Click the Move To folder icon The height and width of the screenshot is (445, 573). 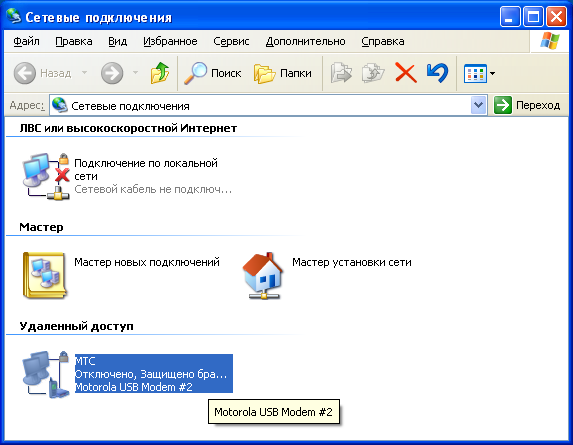pyautogui.click(x=341, y=73)
